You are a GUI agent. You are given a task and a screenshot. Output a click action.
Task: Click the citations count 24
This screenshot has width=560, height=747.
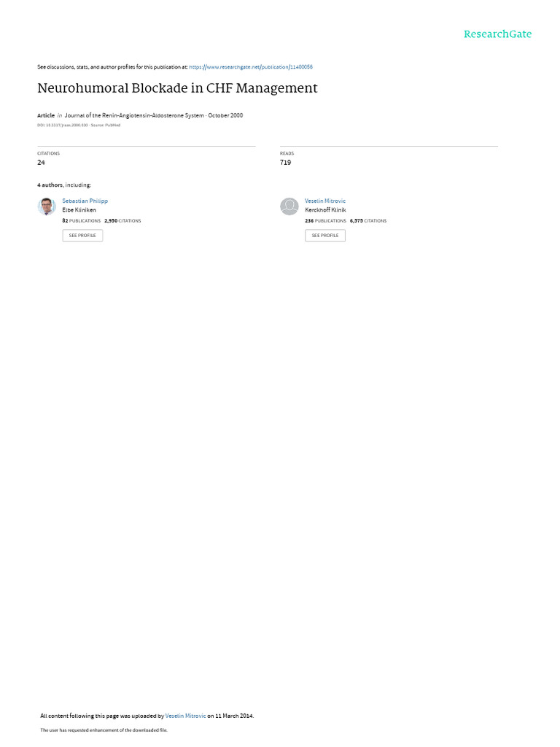(x=41, y=163)
